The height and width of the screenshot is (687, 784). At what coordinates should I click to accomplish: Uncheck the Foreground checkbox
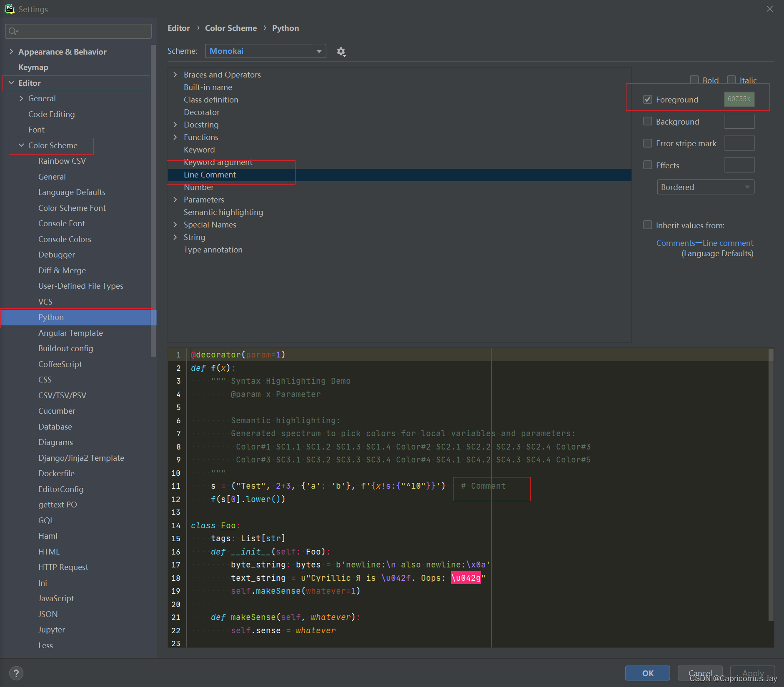tap(648, 100)
